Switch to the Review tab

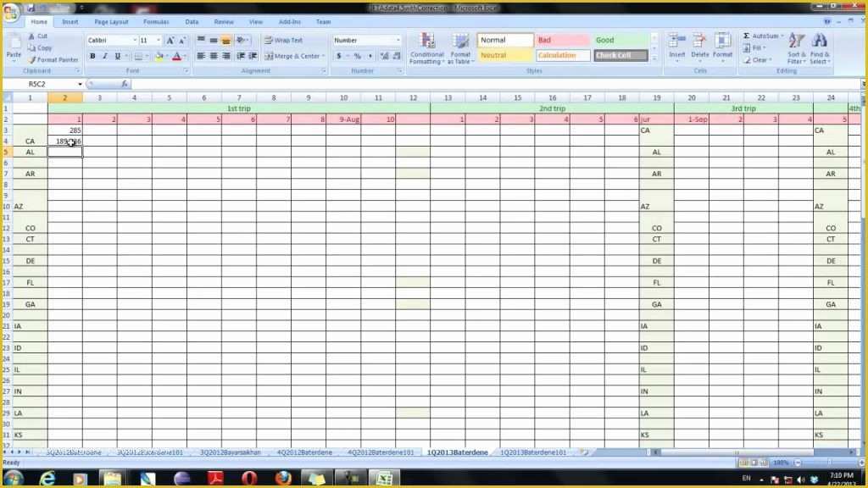(x=224, y=22)
